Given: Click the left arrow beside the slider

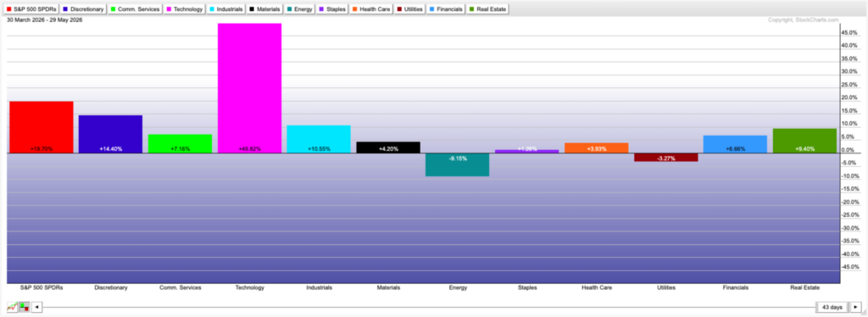Looking at the screenshot, I should click(37, 307).
